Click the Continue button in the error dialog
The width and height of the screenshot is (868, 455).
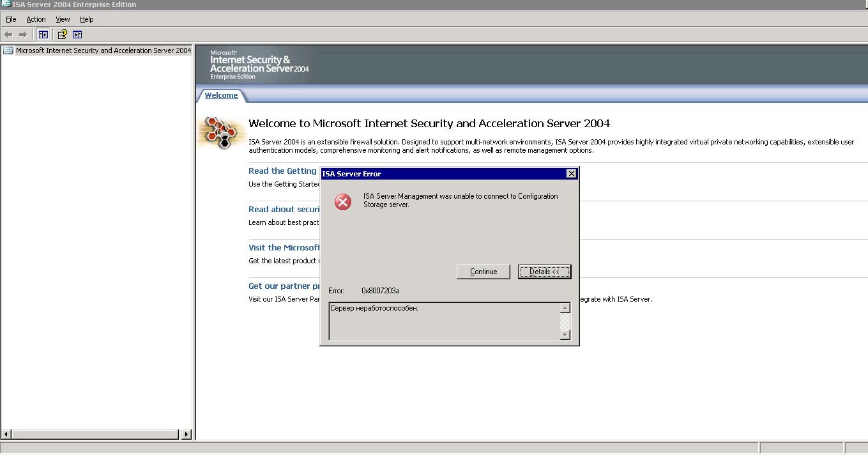[483, 272]
